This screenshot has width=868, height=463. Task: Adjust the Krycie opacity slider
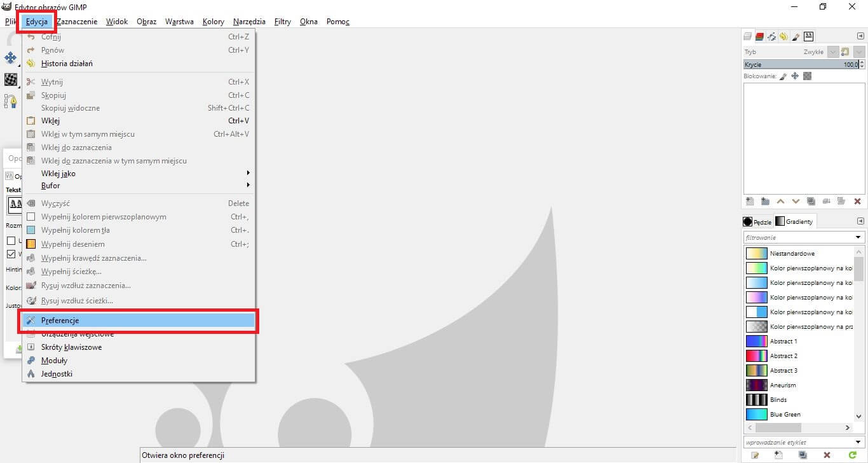(801, 64)
